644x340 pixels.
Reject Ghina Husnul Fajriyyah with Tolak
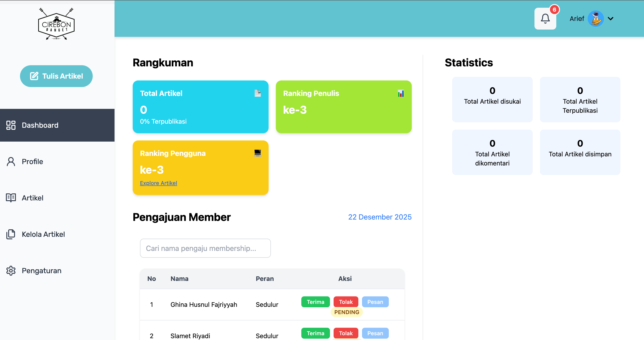point(345,302)
